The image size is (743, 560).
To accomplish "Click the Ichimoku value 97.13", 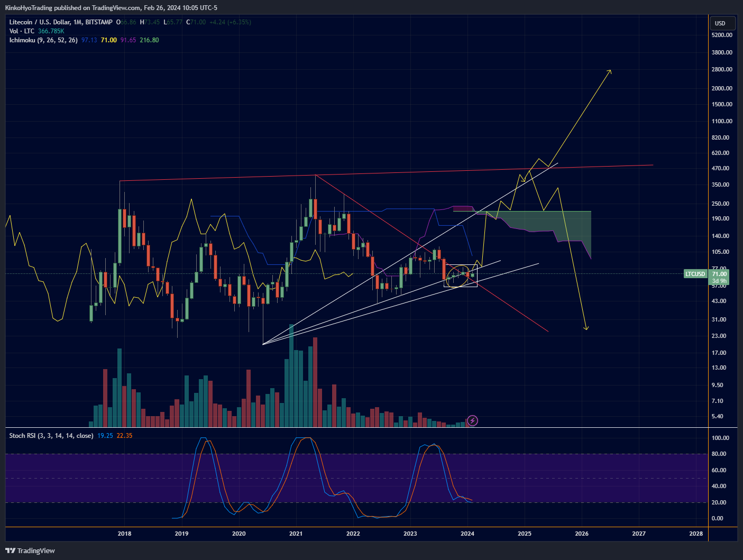I will pos(89,40).
